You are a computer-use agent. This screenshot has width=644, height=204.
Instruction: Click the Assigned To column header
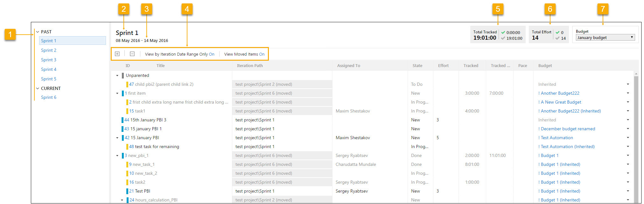click(348, 66)
